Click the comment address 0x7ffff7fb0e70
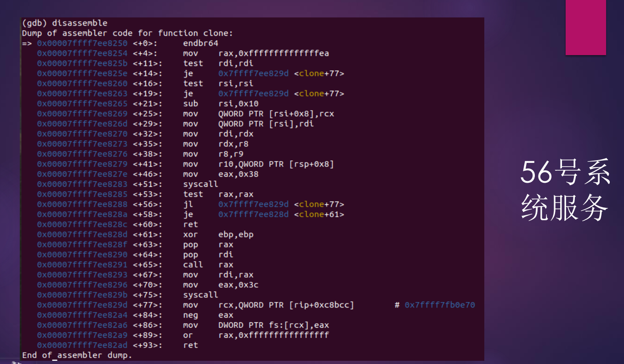The height and width of the screenshot is (364, 624). pyautogui.click(x=439, y=305)
